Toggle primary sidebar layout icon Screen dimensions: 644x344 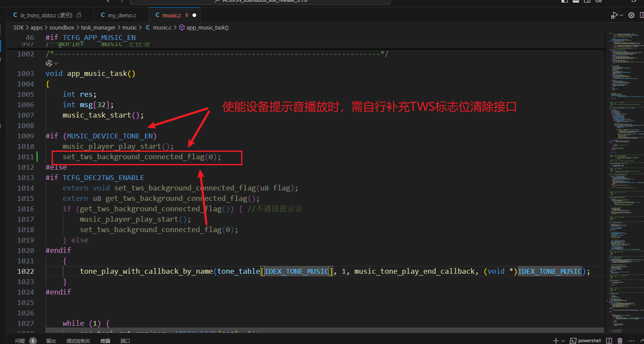[565, 1]
